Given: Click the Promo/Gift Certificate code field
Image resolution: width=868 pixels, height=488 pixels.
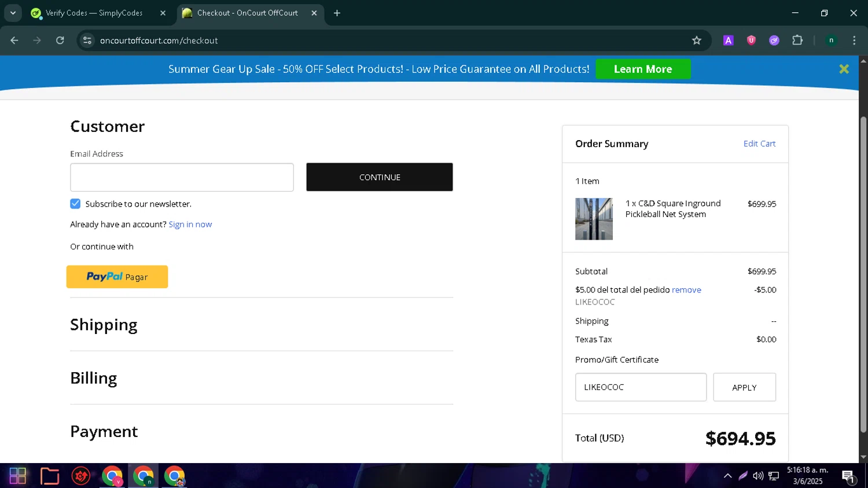Looking at the screenshot, I should [641, 387].
